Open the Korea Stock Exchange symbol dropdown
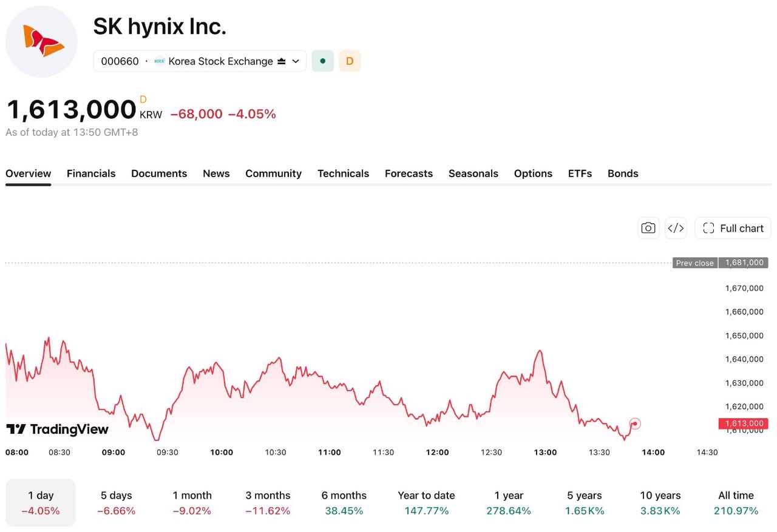 coord(200,61)
